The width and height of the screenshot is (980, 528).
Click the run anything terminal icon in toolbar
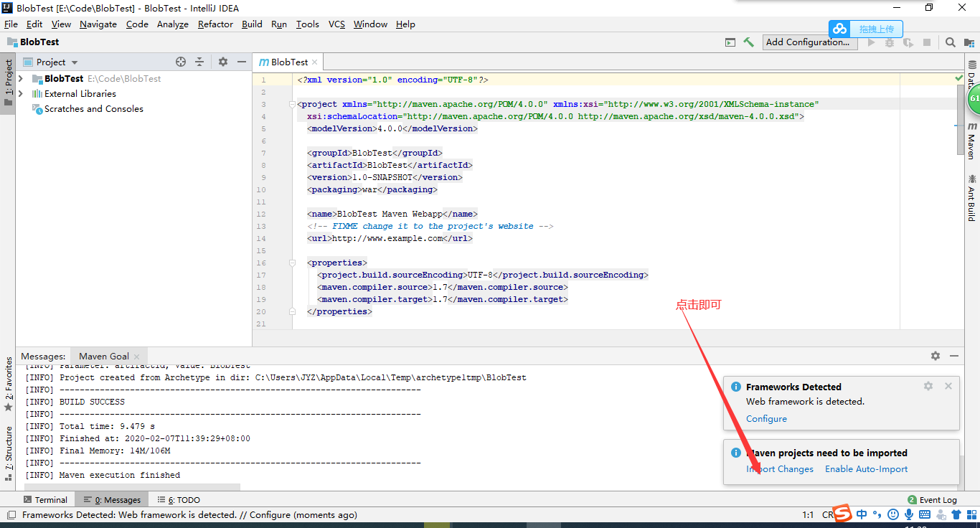[x=730, y=42]
